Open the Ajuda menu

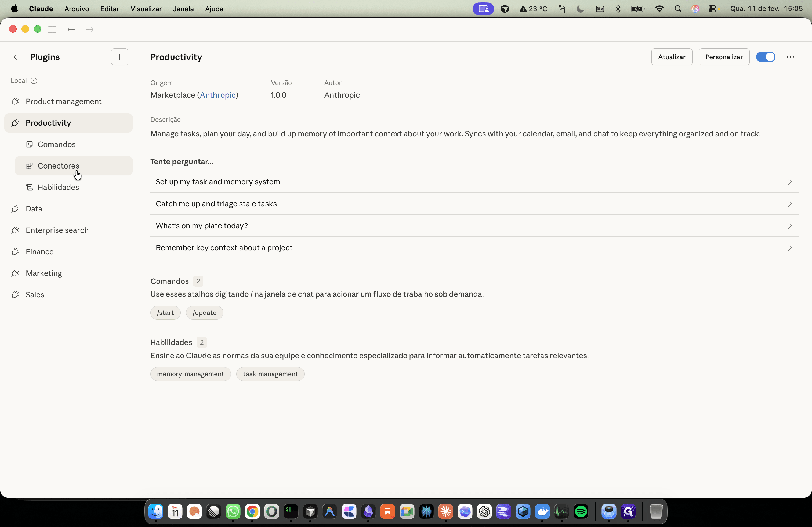[x=214, y=9]
